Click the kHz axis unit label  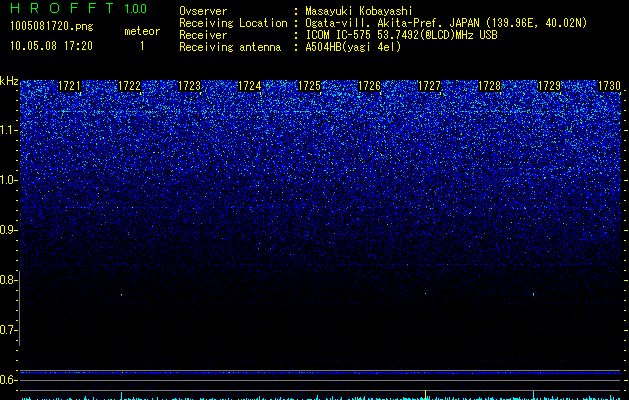pos(9,81)
